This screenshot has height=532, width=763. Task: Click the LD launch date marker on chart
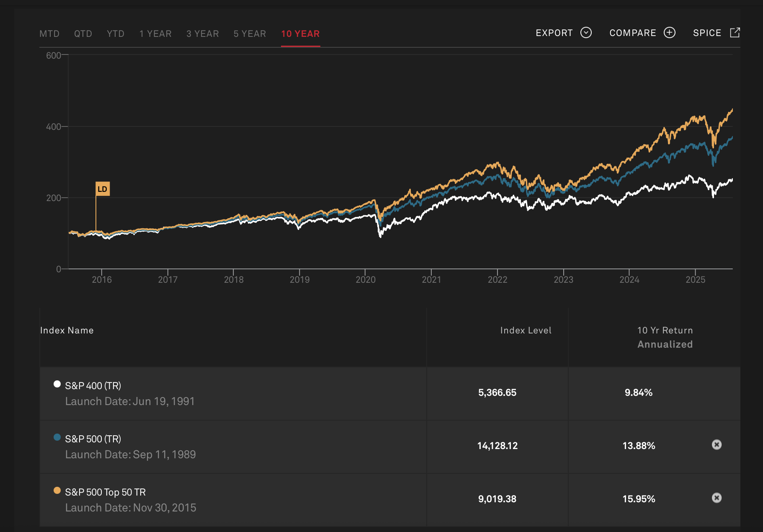click(103, 189)
